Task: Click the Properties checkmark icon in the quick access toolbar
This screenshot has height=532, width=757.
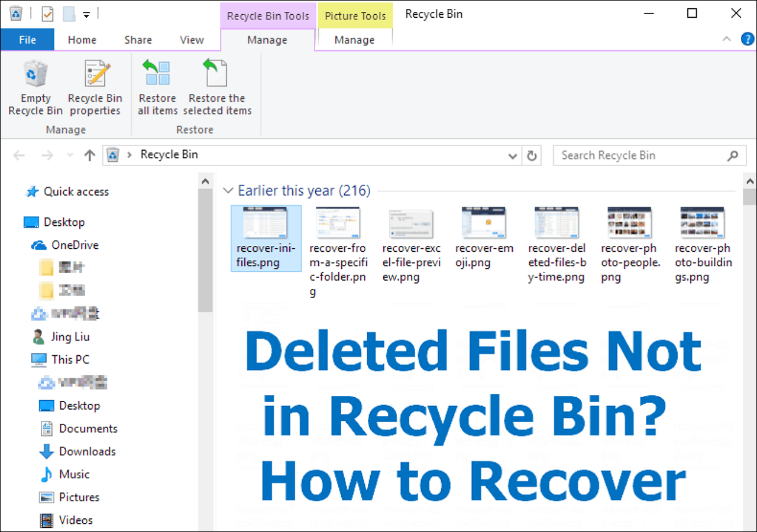Action: [48, 14]
